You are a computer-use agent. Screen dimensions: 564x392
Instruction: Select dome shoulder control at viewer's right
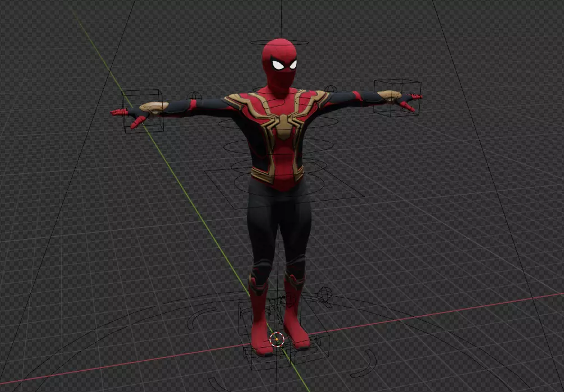[x=331, y=89]
